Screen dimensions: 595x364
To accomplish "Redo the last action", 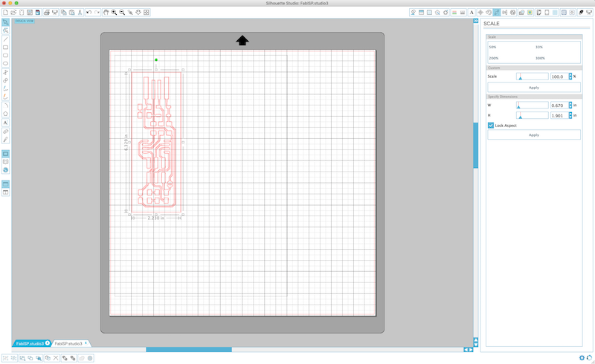I will click(97, 13).
